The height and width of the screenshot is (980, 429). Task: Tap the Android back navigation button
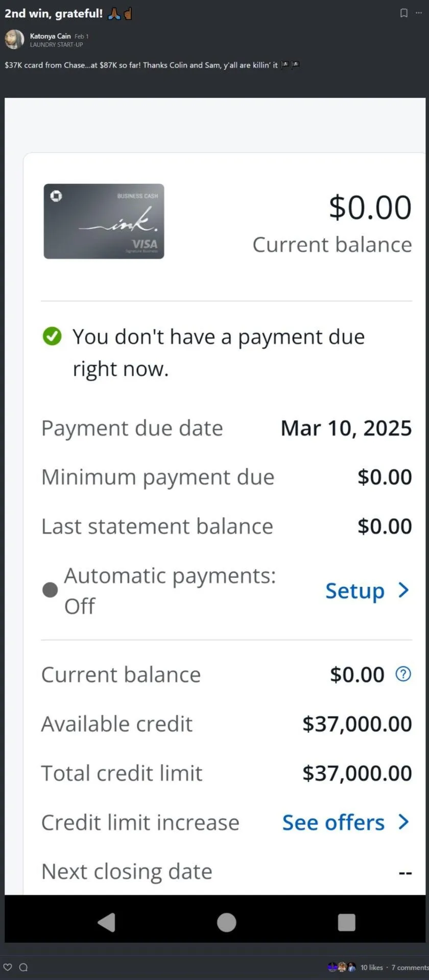coord(106,922)
